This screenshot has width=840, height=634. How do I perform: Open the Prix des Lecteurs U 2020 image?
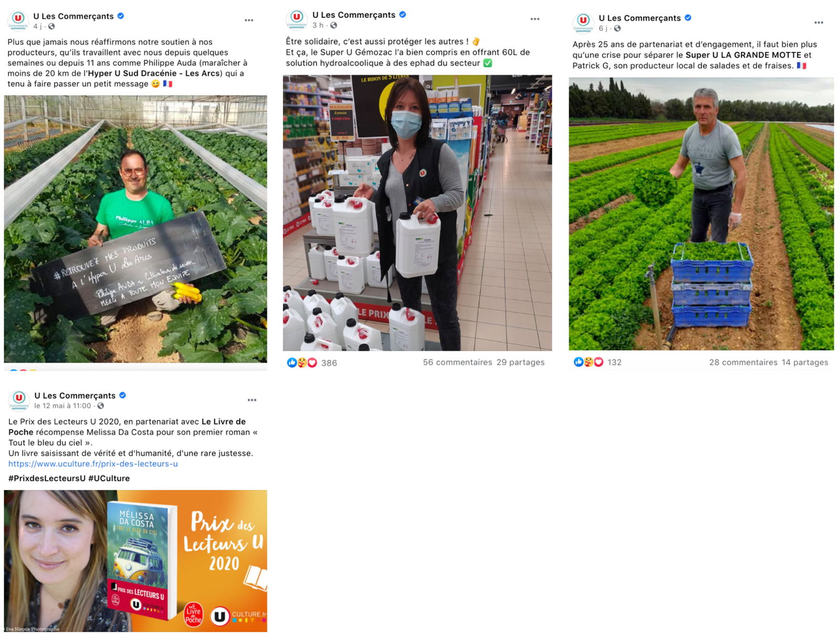135,561
